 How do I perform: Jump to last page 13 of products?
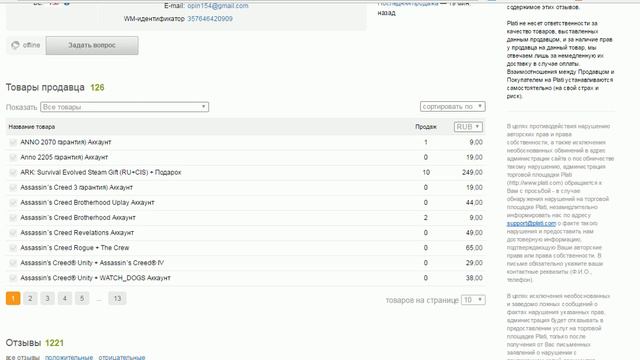[x=117, y=298]
